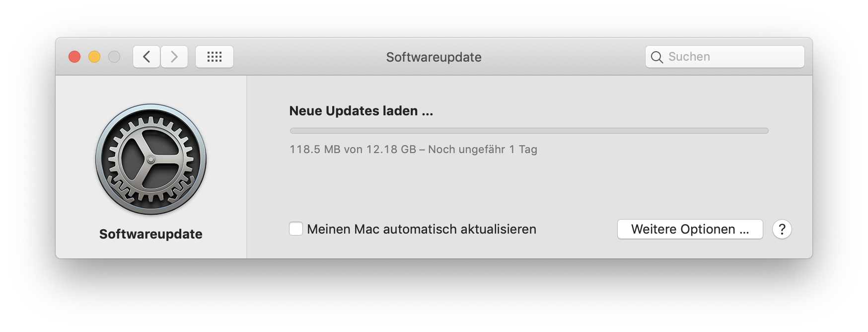The height and width of the screenshot is (332, 868).
Task: Click the grayed-out zoom window button
Action: pos(114,57)
